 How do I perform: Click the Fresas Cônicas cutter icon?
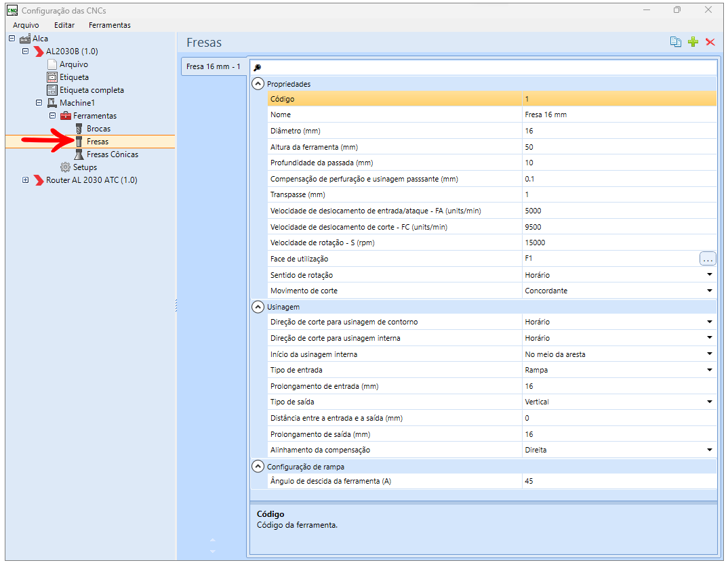[79, 154]
